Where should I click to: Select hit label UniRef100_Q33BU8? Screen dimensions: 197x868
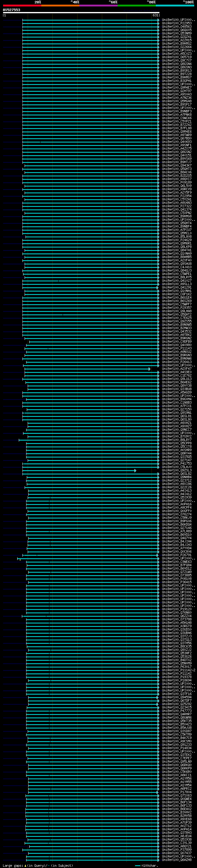point(177,389)
